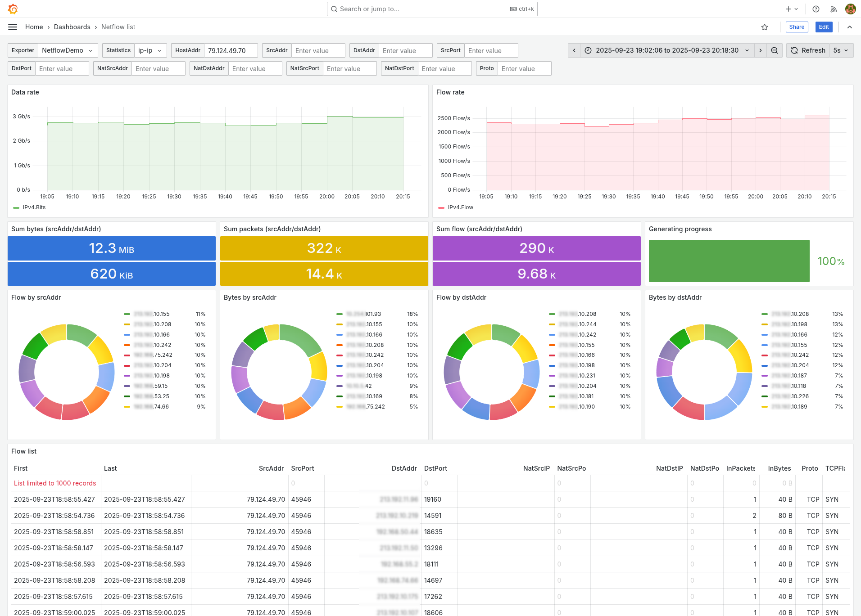The image size is (861, 616).
Task: Open the news feed icon
Action: [833, 9]
